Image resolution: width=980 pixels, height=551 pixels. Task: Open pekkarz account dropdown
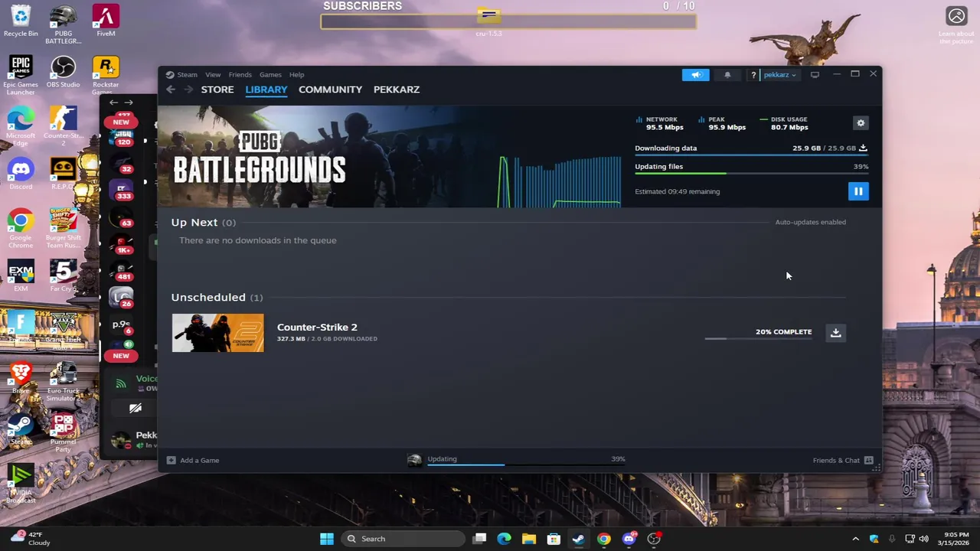coord(779,74)
